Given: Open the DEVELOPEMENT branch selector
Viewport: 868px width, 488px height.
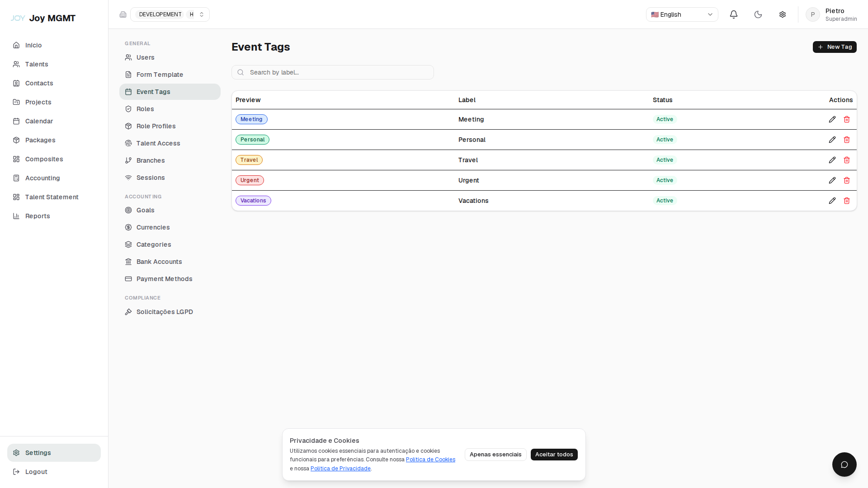Looking at the screenshot, I should [x=170, y=14].
